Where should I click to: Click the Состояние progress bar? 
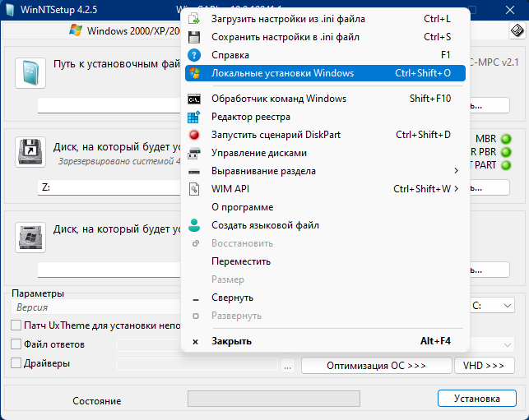pos(274,399)
